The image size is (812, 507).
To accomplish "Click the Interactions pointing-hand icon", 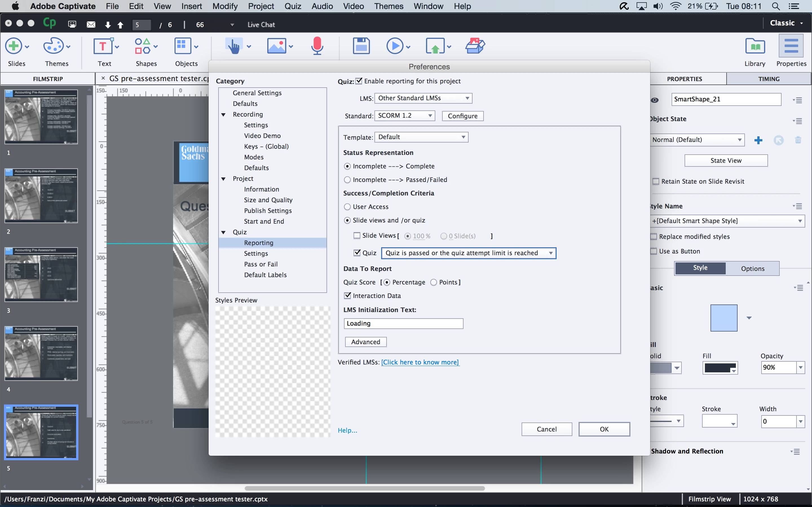I will [x=234, y=46].
